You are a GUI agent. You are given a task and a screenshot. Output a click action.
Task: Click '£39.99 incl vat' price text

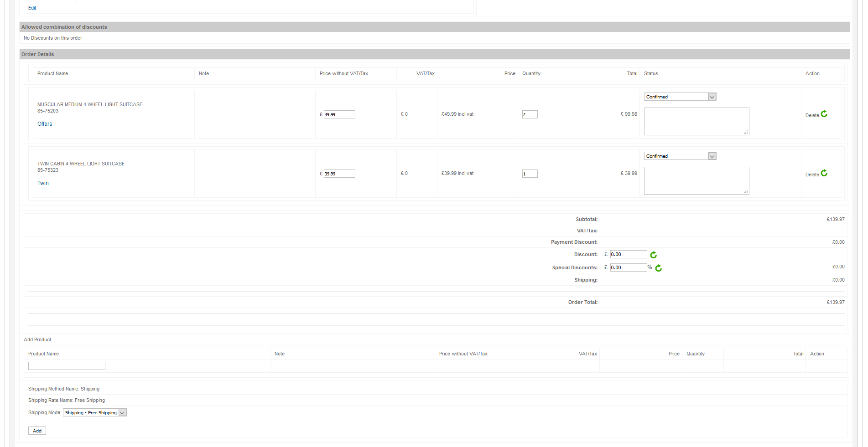point(457,174)
